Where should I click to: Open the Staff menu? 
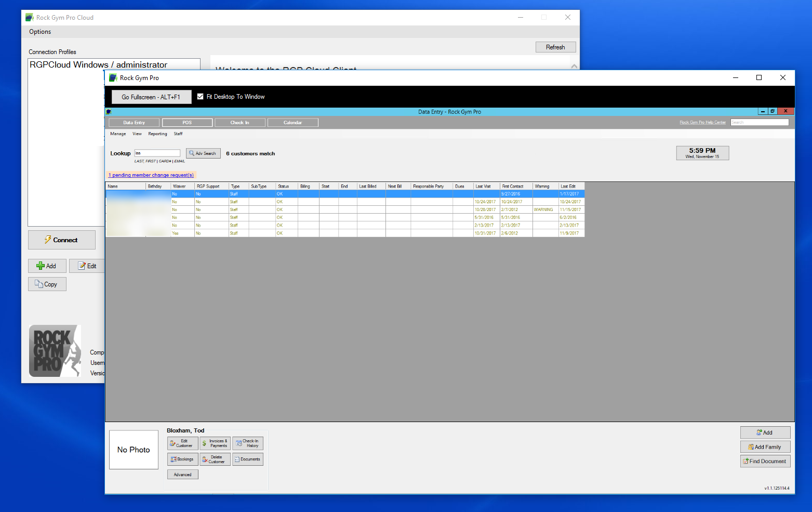click(x=178, y=134)
